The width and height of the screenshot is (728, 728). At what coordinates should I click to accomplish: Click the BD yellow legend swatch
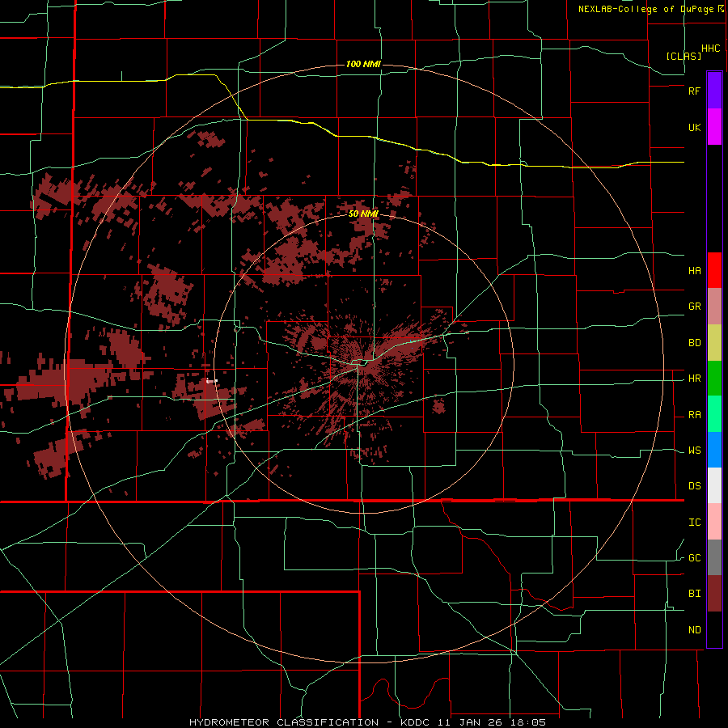[714, 343]
